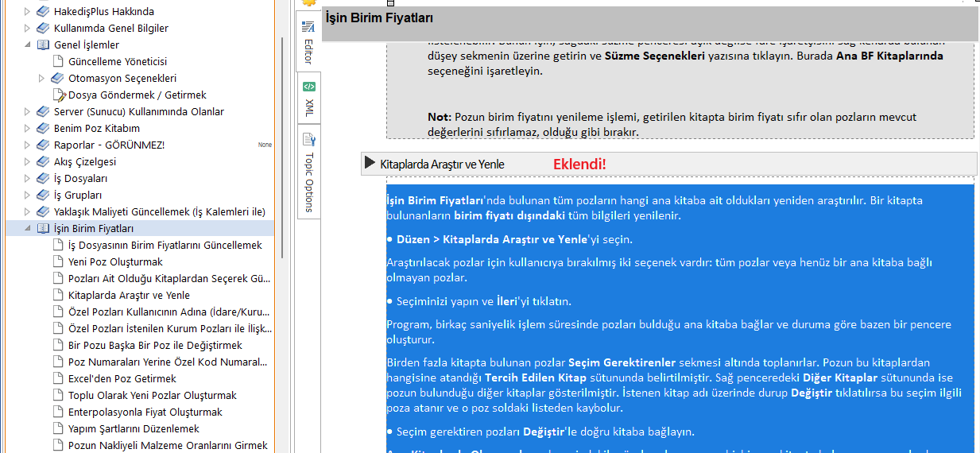Expand Server (Sunucu) Kullanımında Olanlar node
The width and height of the screenshot is (980, 453).
click(x=27, y=112)
